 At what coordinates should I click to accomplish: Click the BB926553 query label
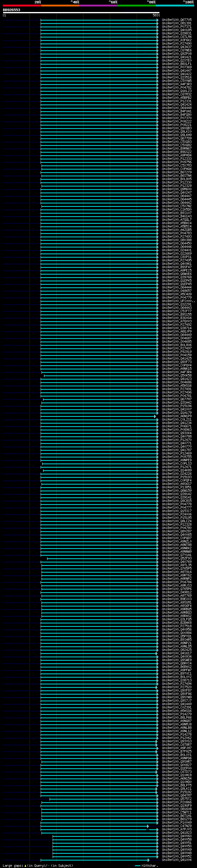tap(11, 10)
